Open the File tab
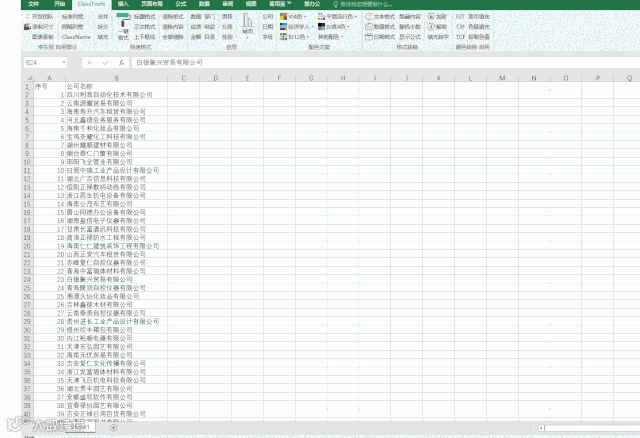Viewport: 640px width, 438px height. point(34,4)
